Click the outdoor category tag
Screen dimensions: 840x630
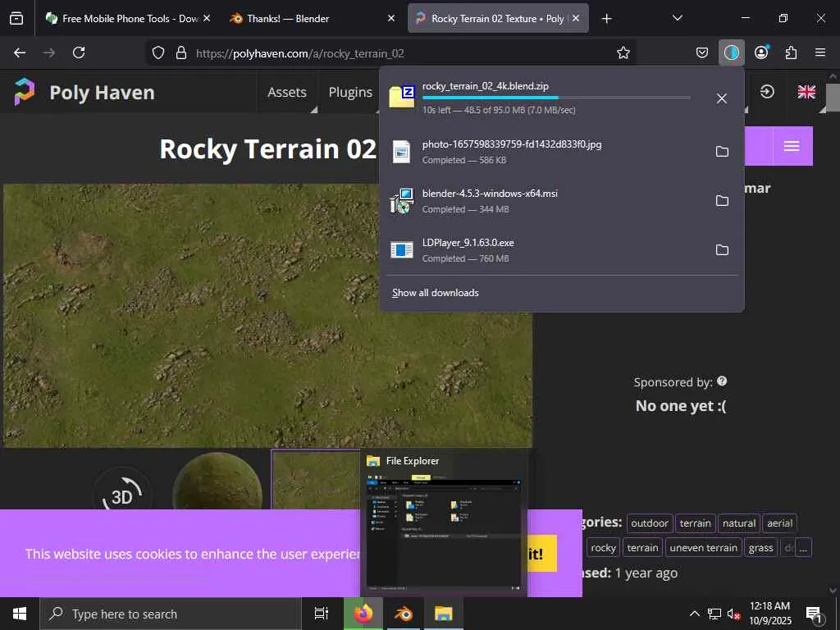pyautogui.click(x=650, y=523)
